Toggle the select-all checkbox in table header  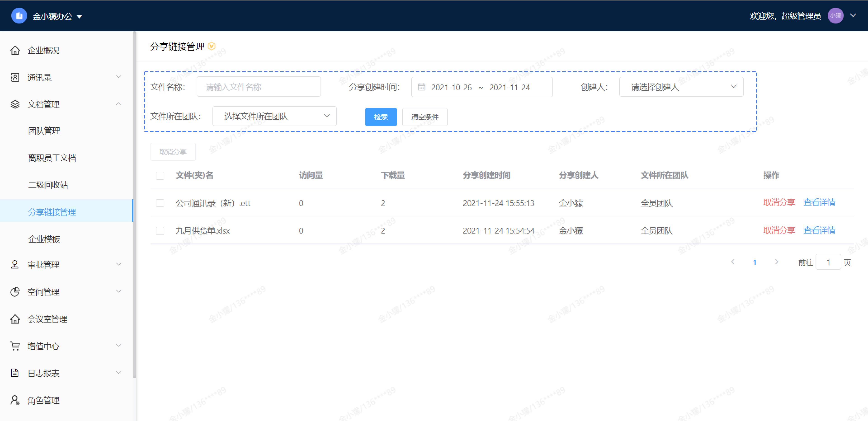(x=160, y=175)
